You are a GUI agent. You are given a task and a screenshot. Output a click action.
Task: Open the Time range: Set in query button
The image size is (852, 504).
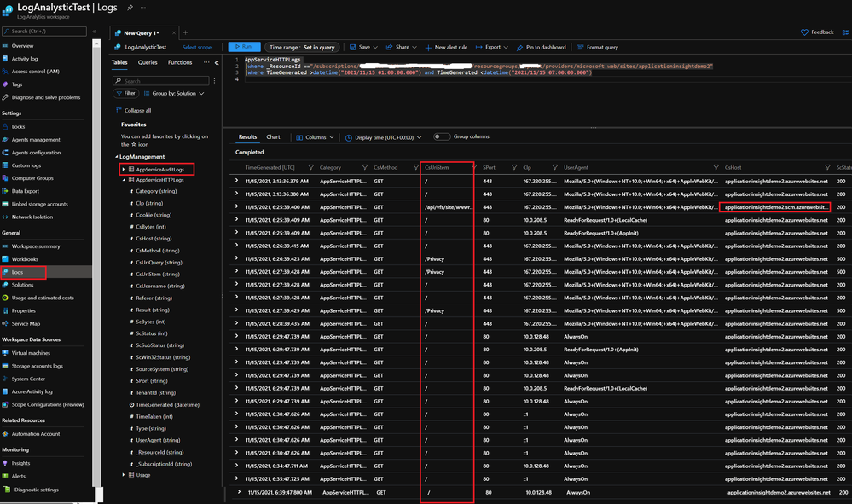(x=302, y=47)
